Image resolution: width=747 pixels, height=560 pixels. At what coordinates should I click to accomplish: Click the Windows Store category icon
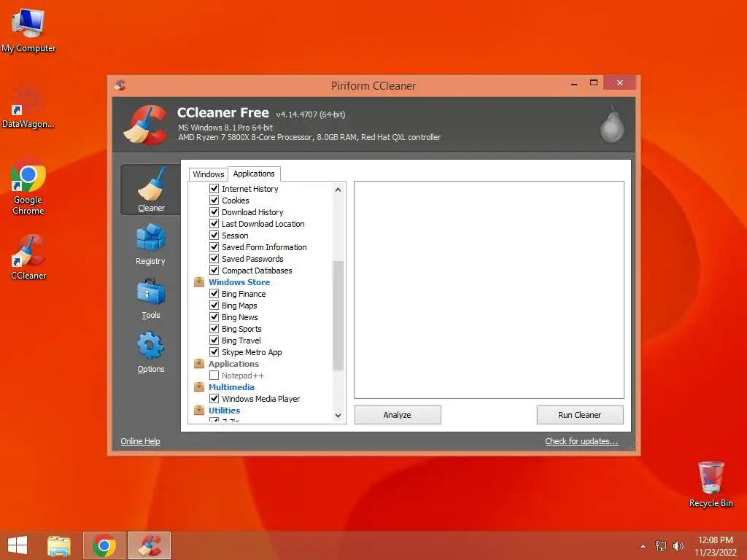(199, 282)
